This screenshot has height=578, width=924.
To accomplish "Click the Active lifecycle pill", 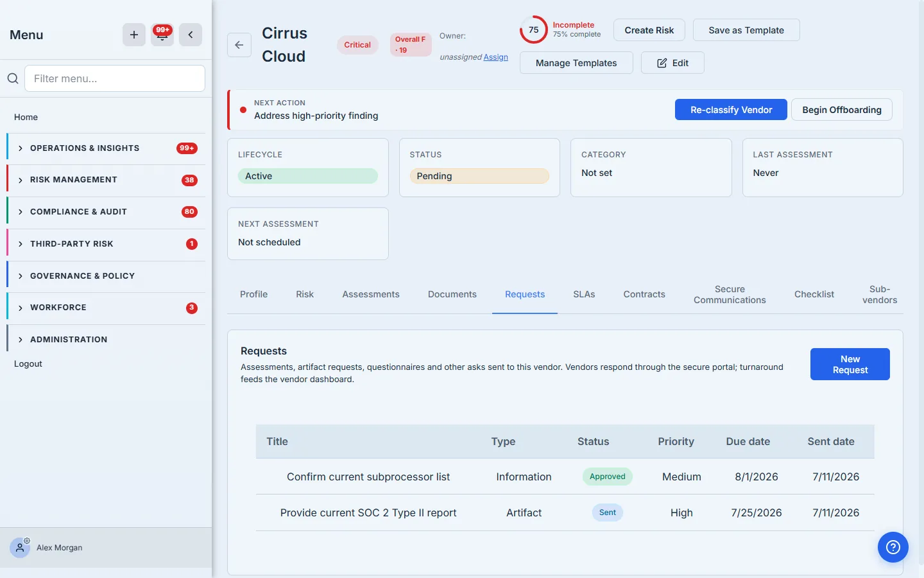I will pyautogui.click(x=308, y=176).
